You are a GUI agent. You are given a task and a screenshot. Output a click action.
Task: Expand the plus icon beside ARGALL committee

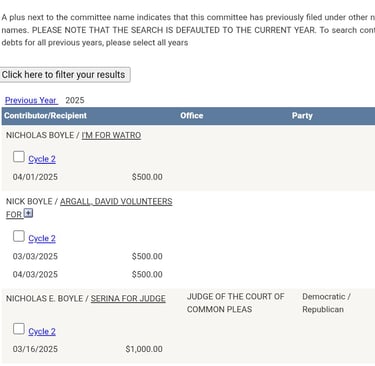click(x=29, y=213)
